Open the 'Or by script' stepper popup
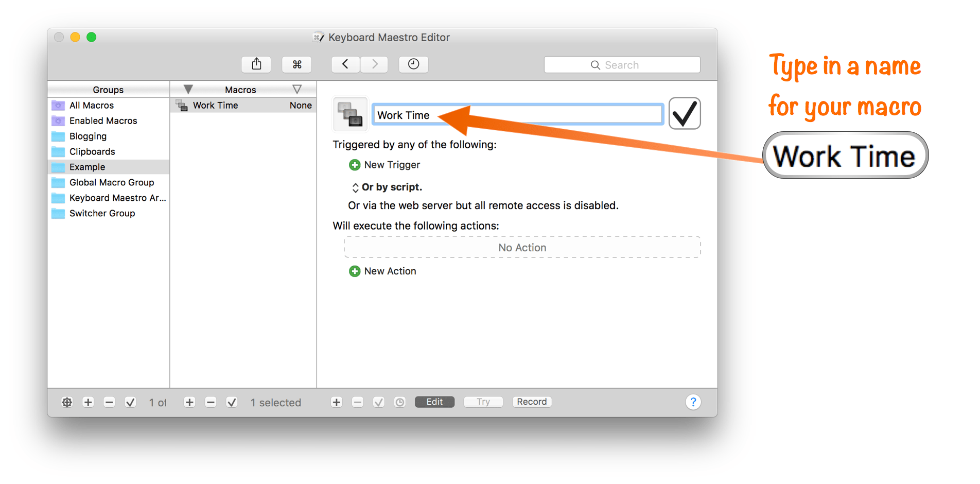 355,187
